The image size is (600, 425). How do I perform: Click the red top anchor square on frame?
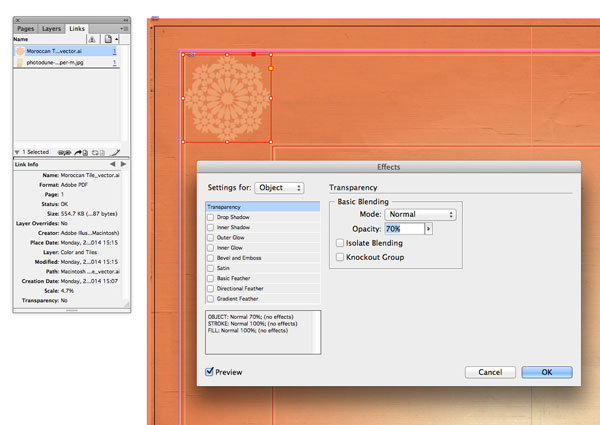coord(254,54)
